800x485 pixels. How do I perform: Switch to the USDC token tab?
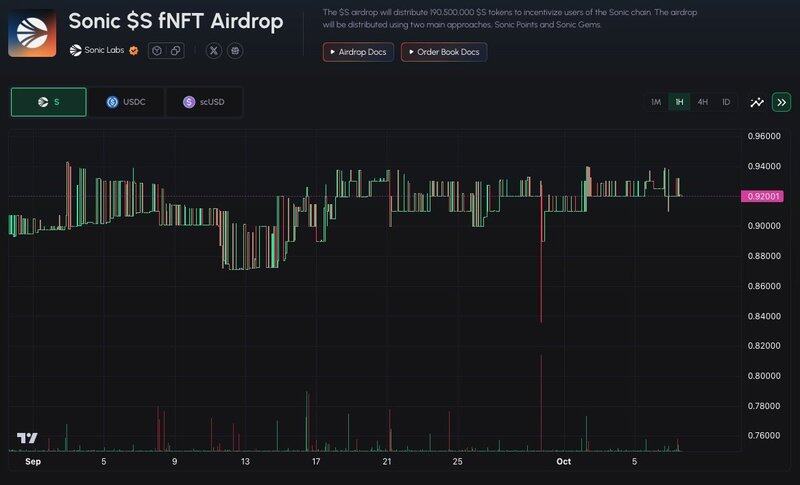coord(126,102)
